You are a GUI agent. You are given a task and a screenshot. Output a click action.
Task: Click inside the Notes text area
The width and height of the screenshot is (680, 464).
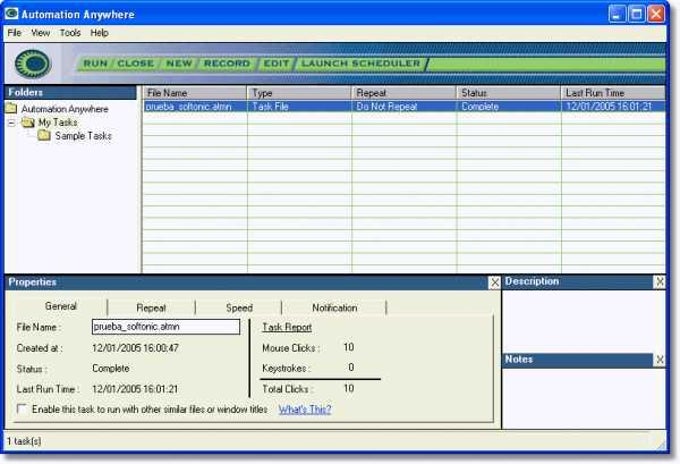[x=584, y=399]
